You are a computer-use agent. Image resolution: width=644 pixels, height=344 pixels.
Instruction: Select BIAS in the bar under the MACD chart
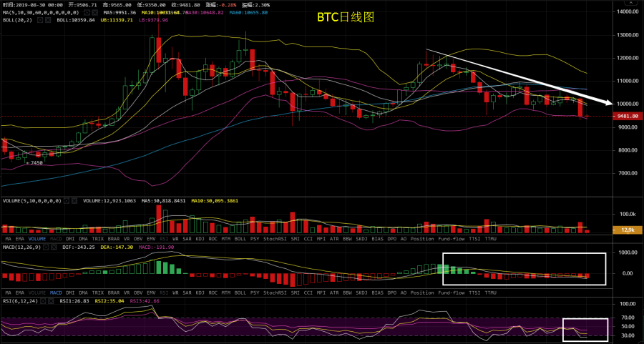coord(377,293)
